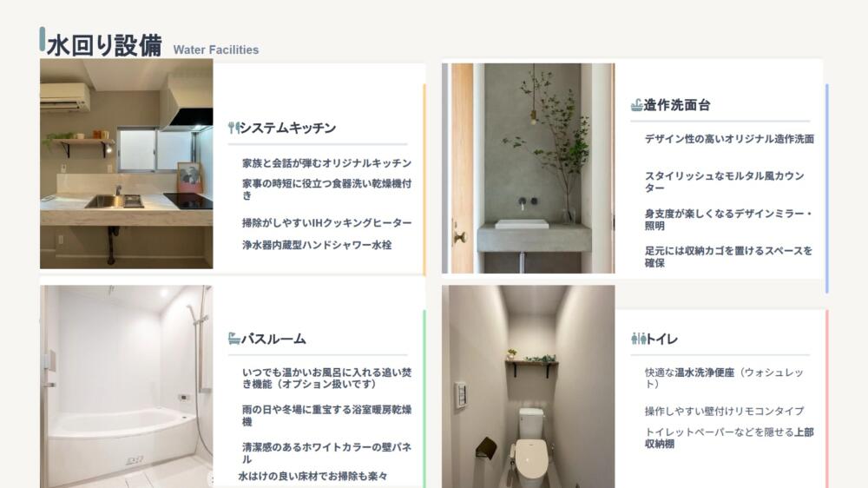
Task: Click the 浴室暖房乾燥機 feature text
Action: [x=326, y=415]
